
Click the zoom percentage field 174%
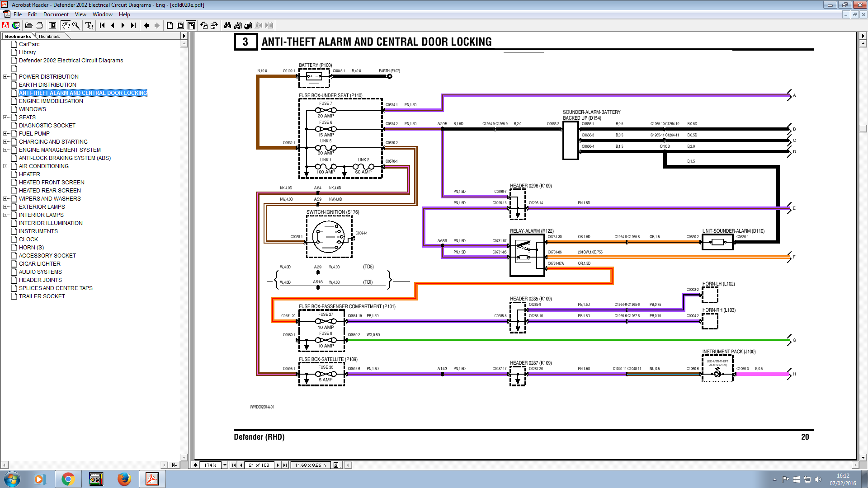coord(211,465)
